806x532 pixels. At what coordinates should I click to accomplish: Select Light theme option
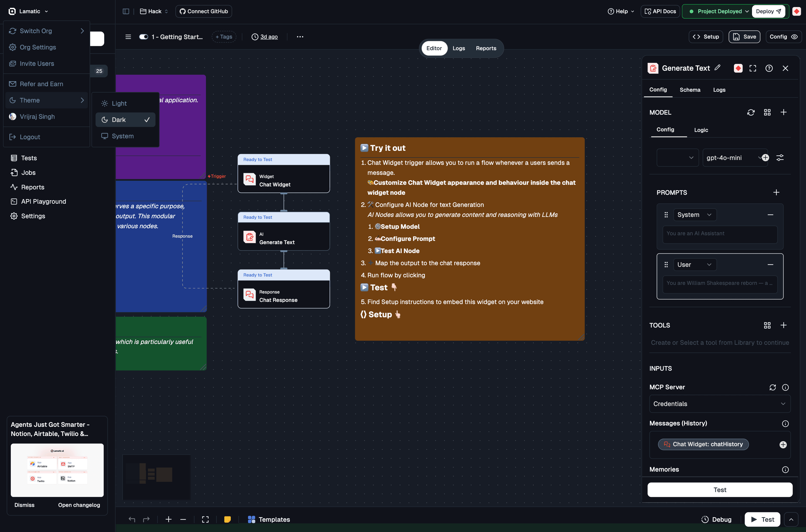[x=119, y=104]
